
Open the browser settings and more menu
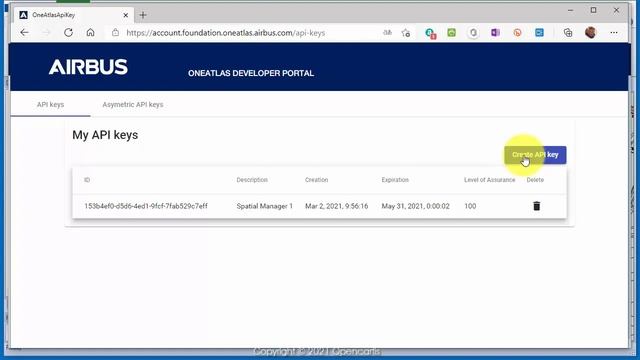614,33
